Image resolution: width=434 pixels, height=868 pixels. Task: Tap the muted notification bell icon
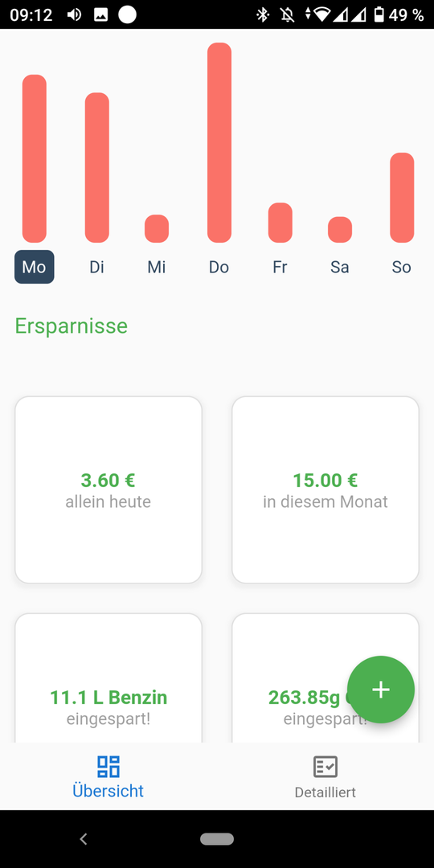(x=287, y=15)
